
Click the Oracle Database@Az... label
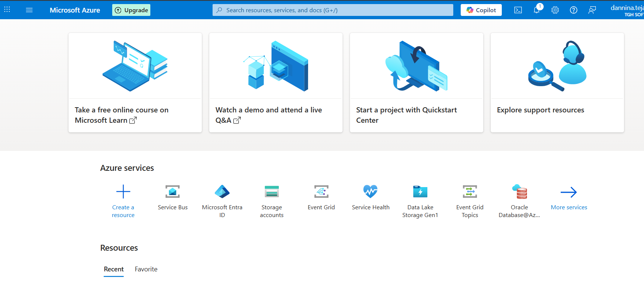click(x=520, y=211)
